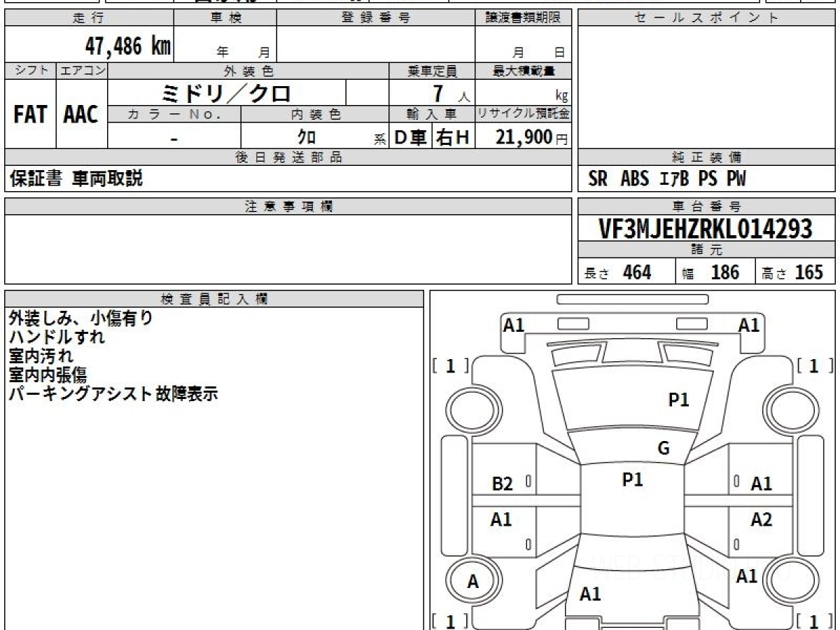Viewport: 840px width, 630px height.
Task: Click the 諸元 header
Action: click(707, 251)
